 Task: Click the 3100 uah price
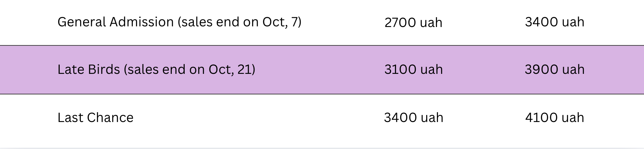point(413,69)
